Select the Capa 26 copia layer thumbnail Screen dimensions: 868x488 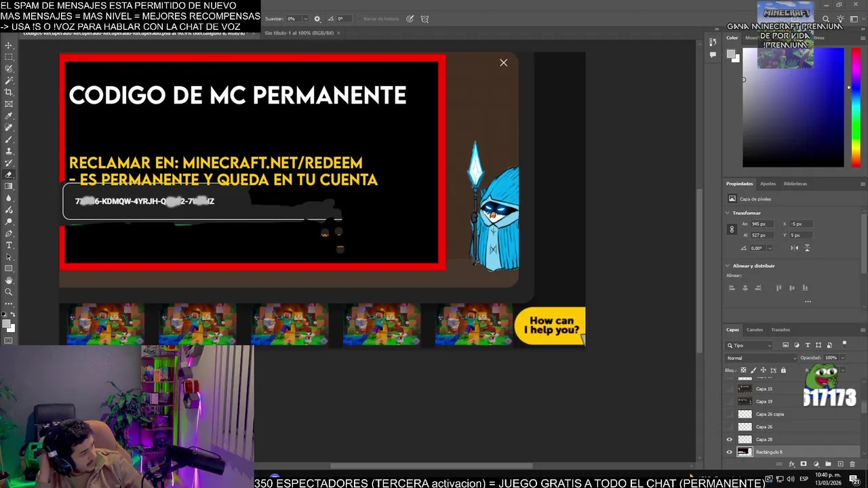point(745,414)
